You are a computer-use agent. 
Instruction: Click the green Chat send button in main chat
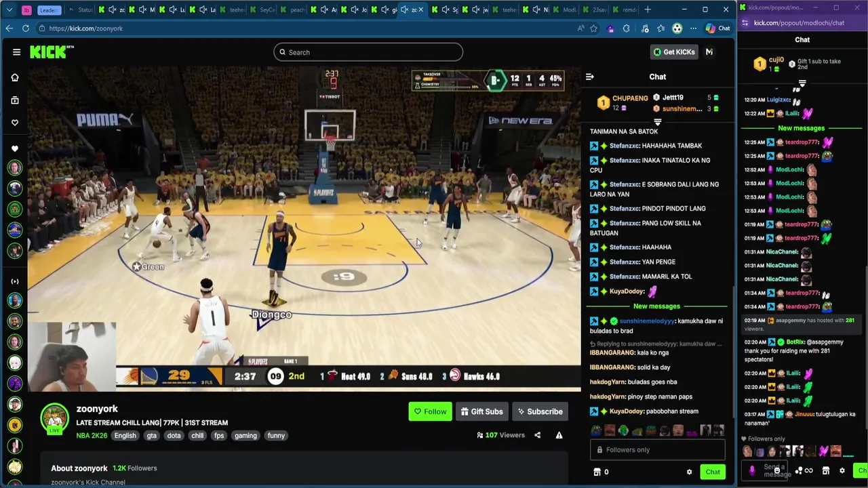[x=713, y=472]
